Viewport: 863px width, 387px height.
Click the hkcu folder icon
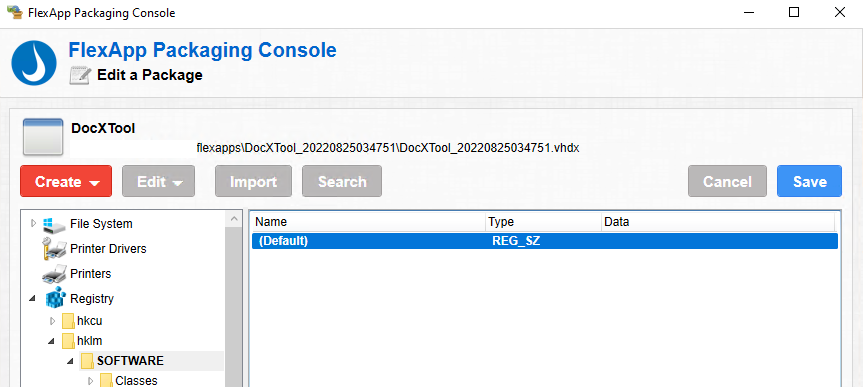tap(68, 321)
